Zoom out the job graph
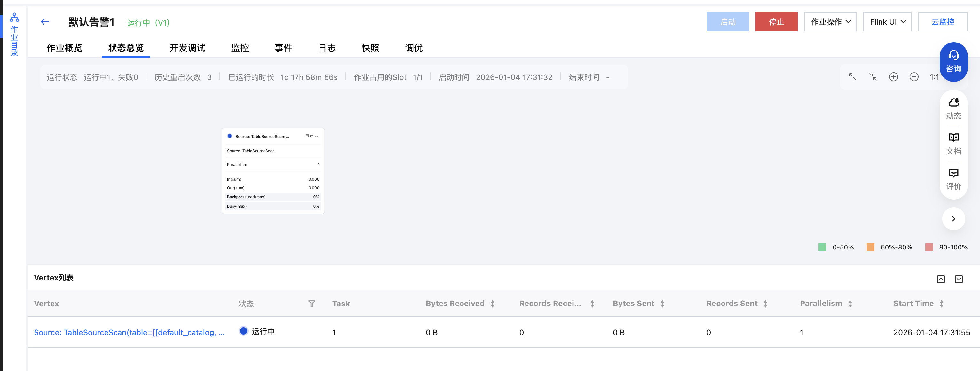This screenshot has width=980, height=371. (914, 77)
